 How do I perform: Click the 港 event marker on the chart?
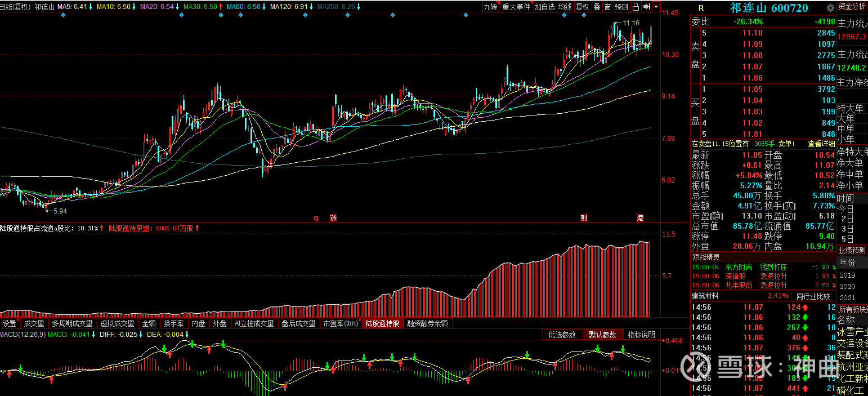click(640, 217)
